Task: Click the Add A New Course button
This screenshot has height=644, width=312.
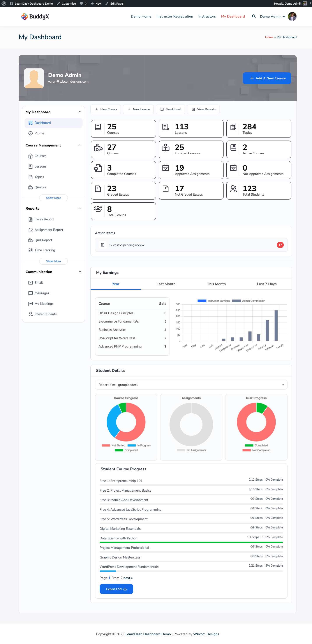Action: pyautogui.click(x=267, y=78)
